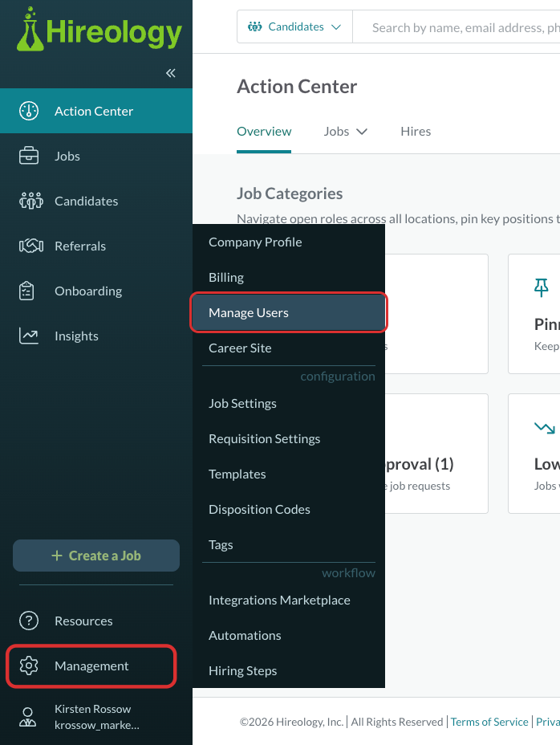Expand the Jobs tab chevron

click(x=362, y=132)
